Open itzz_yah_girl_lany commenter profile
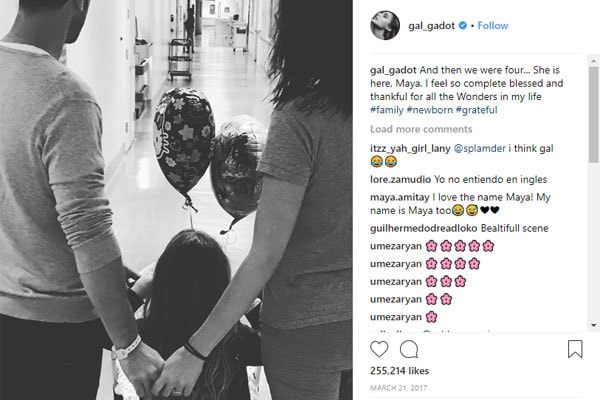This screenshot has width=600, height=400. pos(410,149)
